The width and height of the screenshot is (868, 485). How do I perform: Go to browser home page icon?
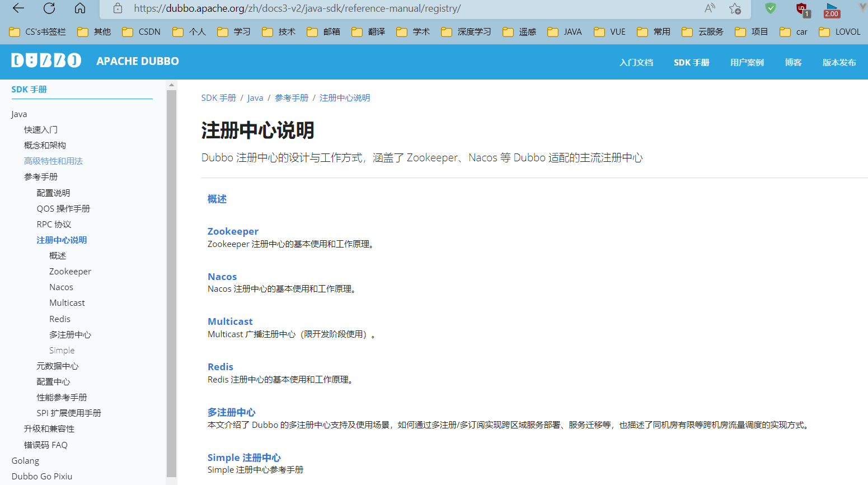tap(80, 8)
